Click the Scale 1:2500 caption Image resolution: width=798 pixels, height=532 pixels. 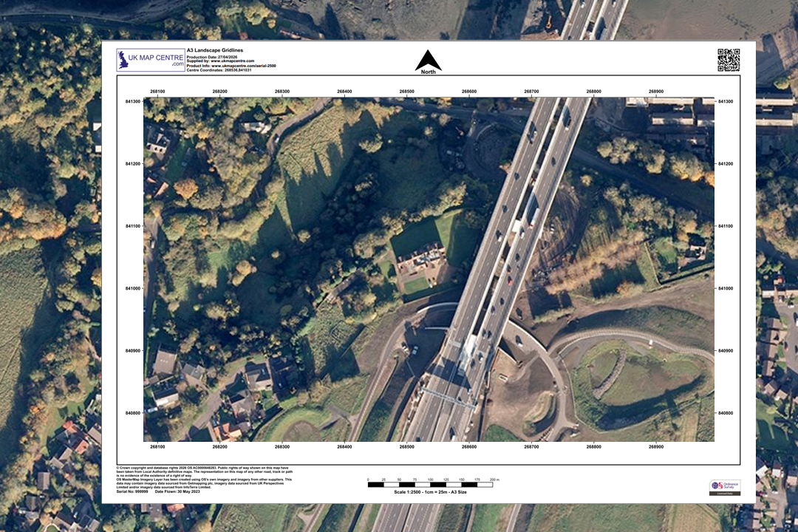tap(429, 491)
